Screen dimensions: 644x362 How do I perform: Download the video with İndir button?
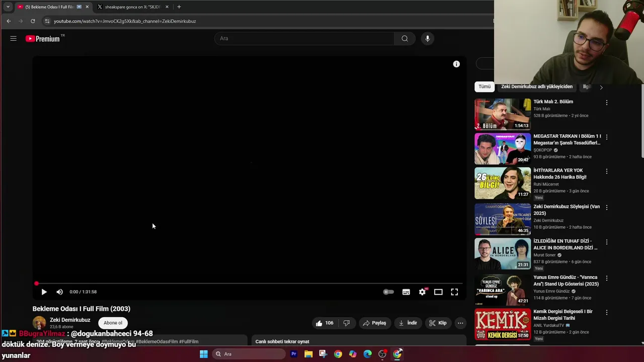[x=408, y=323]
